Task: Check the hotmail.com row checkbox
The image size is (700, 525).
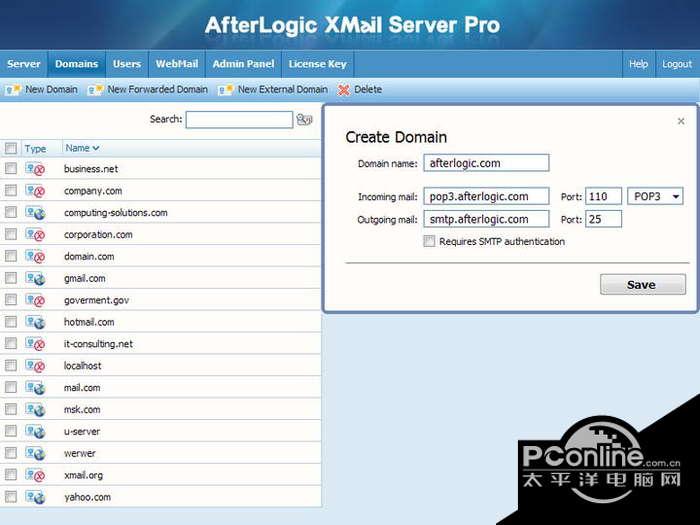Action: tap(11, 321)
